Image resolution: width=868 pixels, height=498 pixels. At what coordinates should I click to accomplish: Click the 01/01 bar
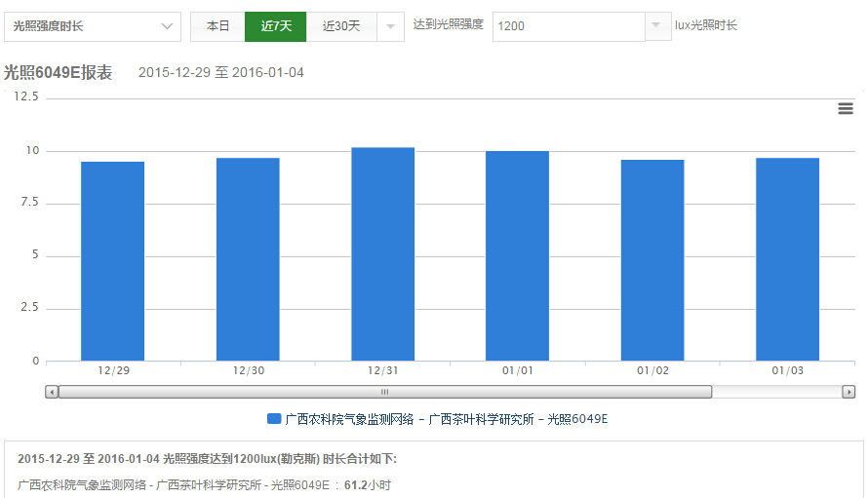pos(518,256)
